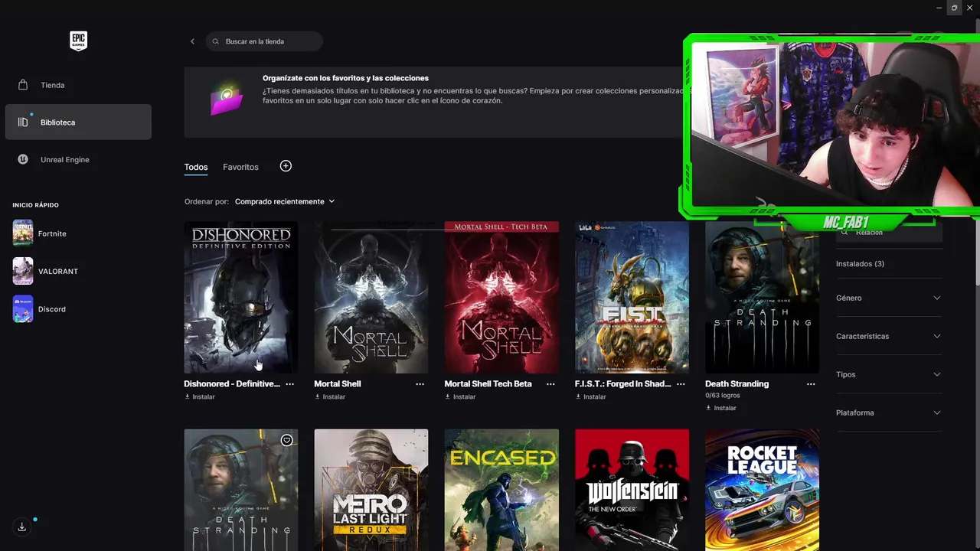The width and height of the screenshot is (980, 551).
Task: Open Metro Last Light Redux cover
Action: 371,490
